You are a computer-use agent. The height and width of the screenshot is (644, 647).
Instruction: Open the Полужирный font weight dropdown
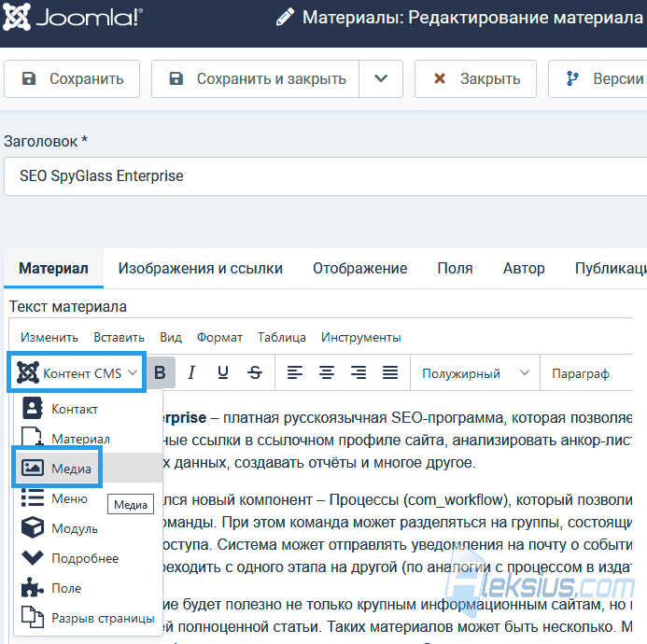point(475,373)
